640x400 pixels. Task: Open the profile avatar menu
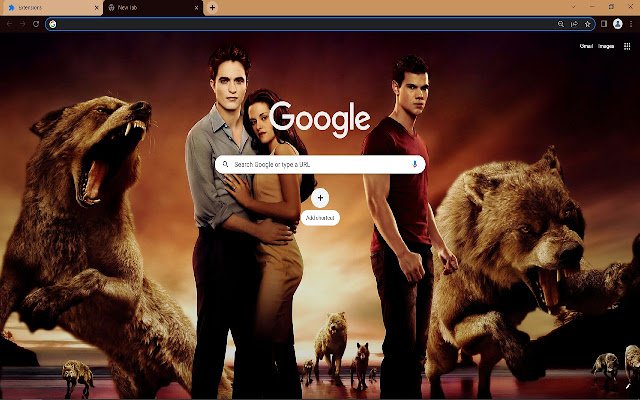tap(618, 24)
